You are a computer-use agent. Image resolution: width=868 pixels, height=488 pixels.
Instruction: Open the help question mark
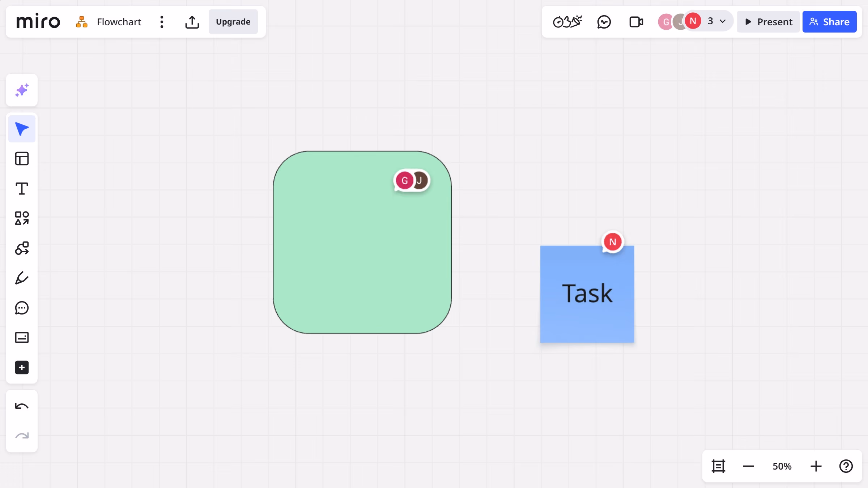846,466
